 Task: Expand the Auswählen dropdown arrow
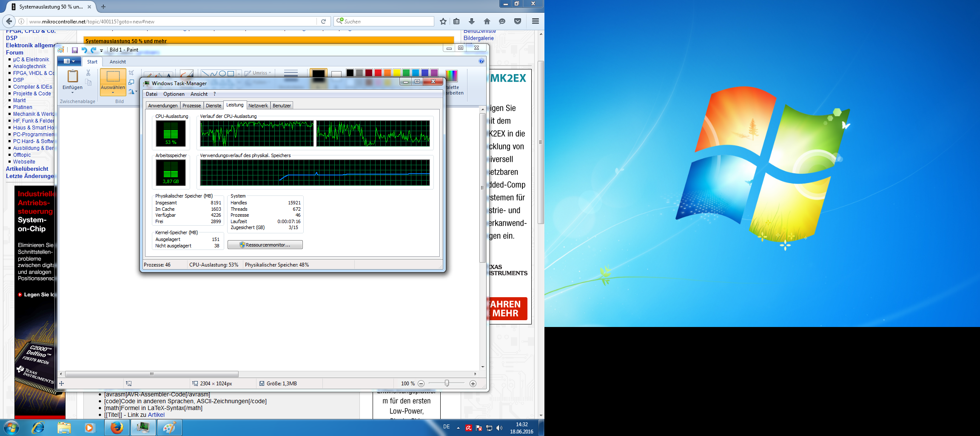point(113,92)
